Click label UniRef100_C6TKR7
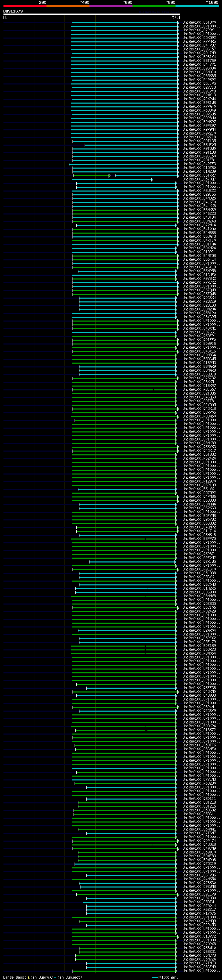Screen dimensions: 222x980 [199, 175]
